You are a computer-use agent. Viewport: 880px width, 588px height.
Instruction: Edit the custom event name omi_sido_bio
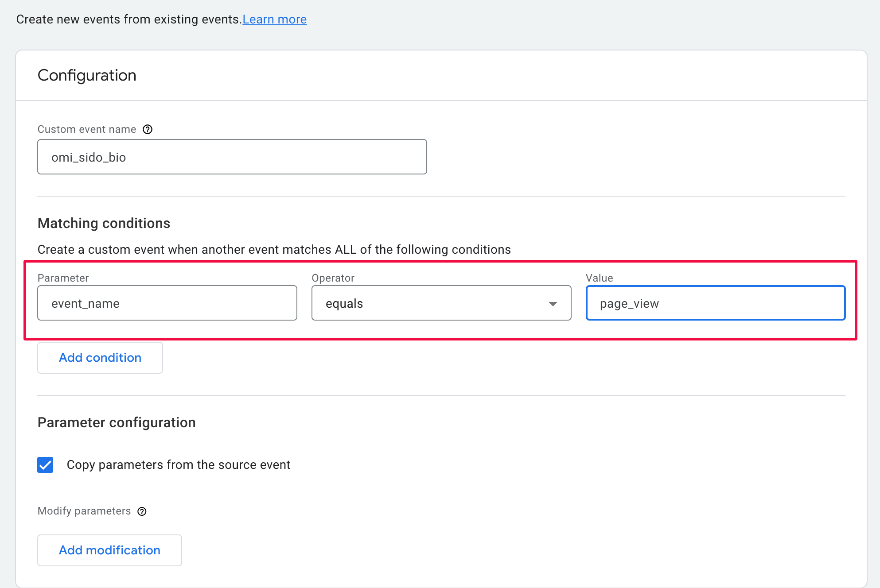232,157
